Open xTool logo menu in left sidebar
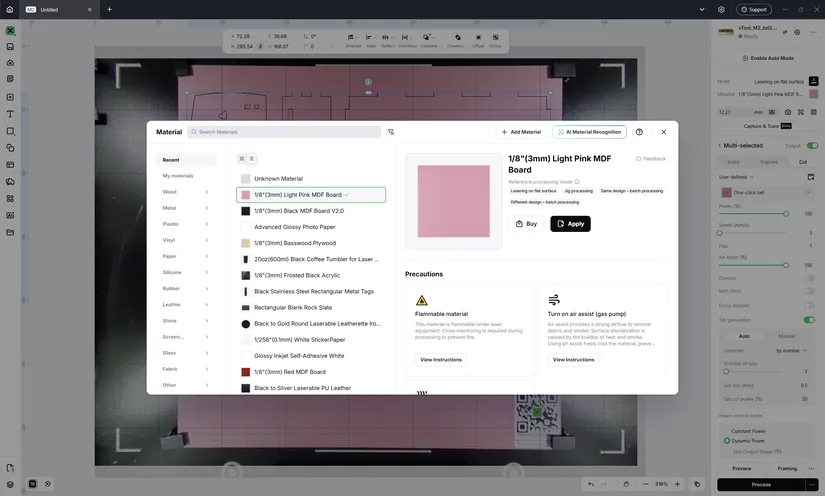The width and height of the screenshot is (825, 496). point(11,31)
